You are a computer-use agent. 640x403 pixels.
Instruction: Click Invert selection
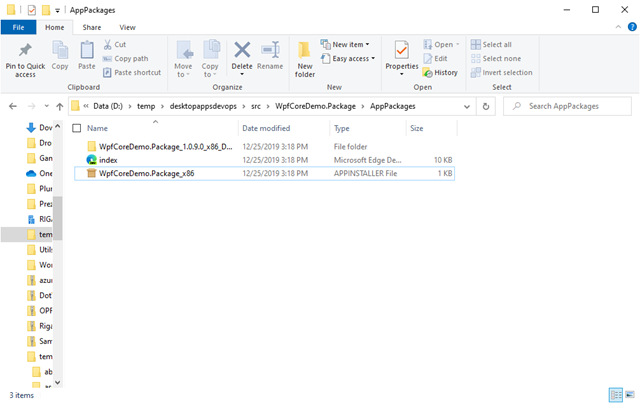[502, 73]
